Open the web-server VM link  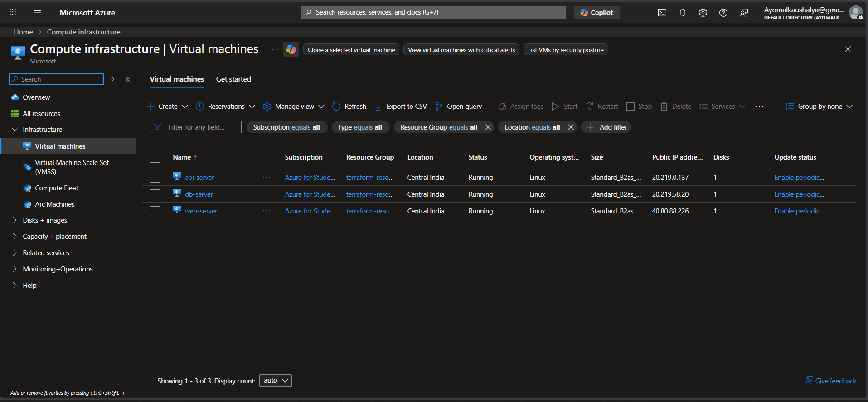point(201,211)
